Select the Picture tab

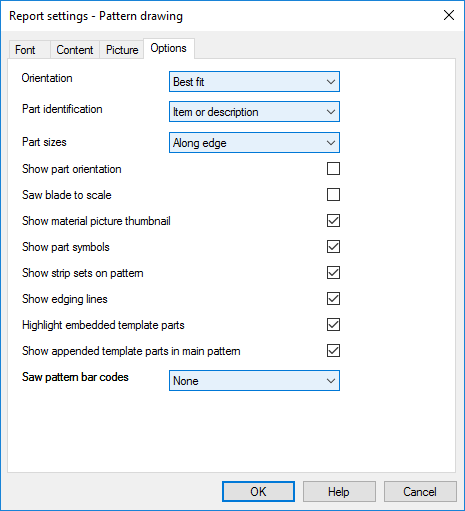[x=122, y=50]
